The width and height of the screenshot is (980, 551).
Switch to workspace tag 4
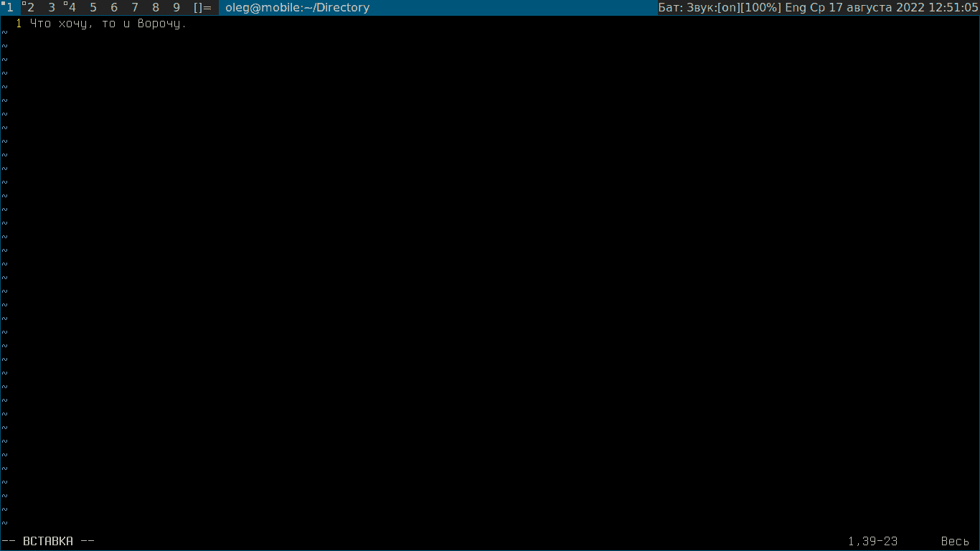72,8
